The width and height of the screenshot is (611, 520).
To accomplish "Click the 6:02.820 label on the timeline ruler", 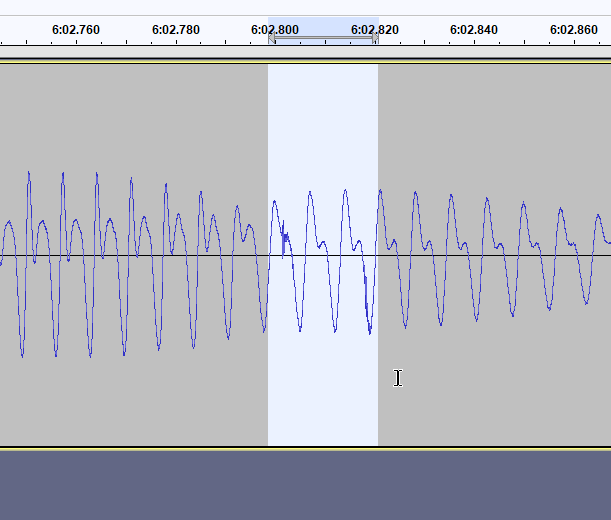I will [375, 30].
